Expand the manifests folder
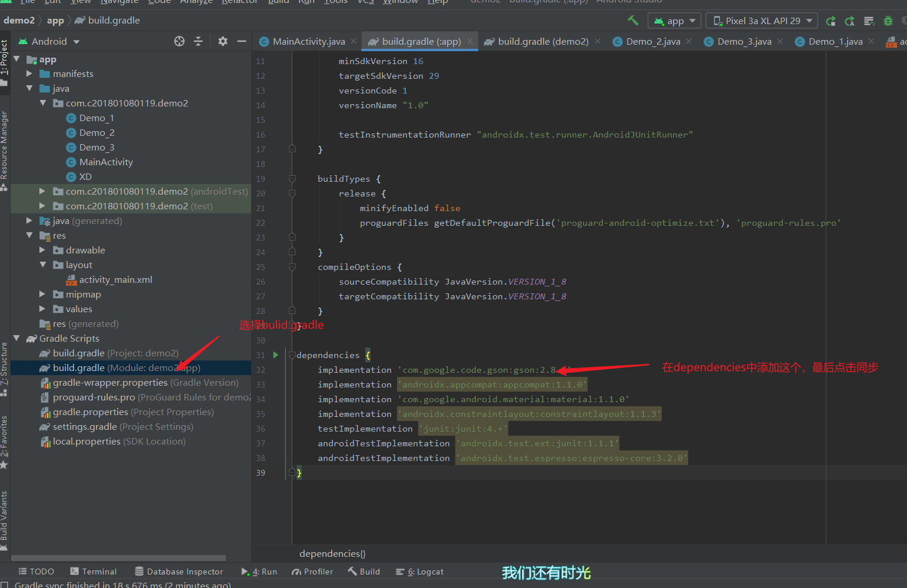This screenshot has height=588, width=907. [x=29, y=73]
